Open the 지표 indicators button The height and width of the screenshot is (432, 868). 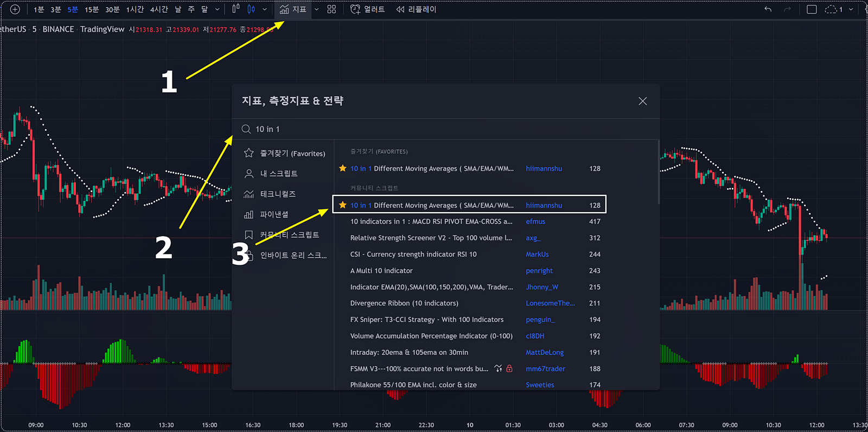(x=293, y=9)
